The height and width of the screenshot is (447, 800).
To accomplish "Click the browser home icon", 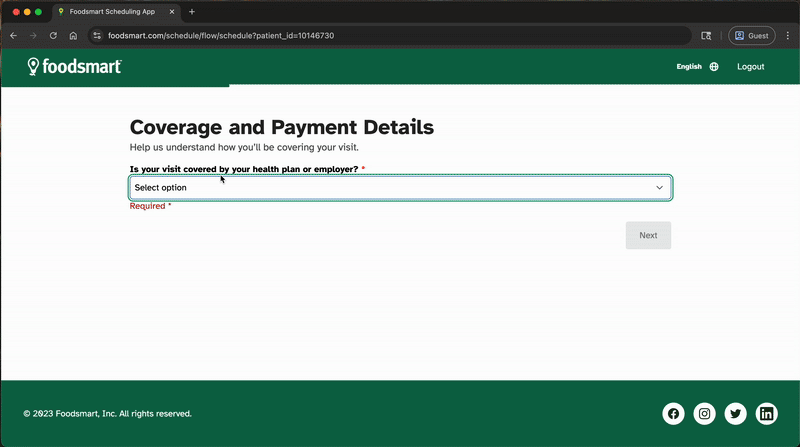I will coord(73,36).
